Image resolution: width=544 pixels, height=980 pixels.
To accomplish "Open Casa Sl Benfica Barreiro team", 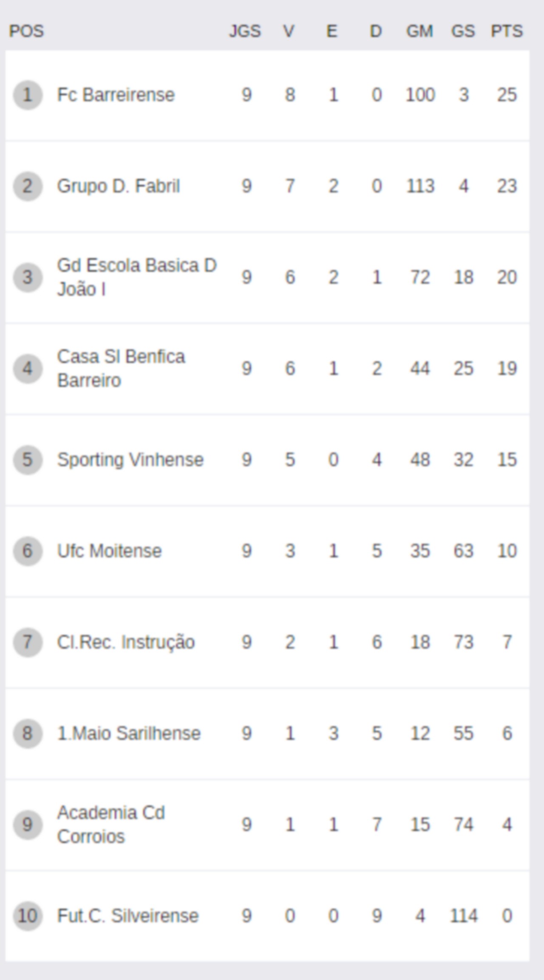I will pyautogui.click(x=121, y=368).
